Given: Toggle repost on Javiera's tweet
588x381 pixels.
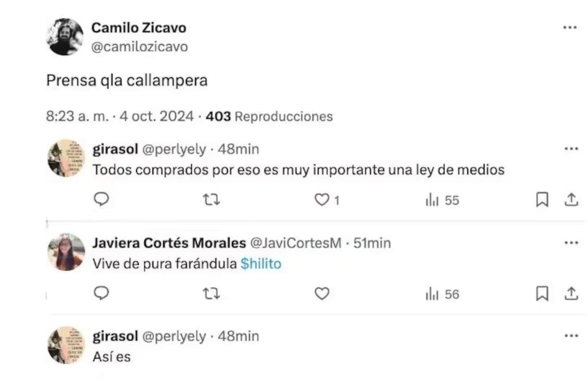Looking at the screenshot, I should click(211, 293).
